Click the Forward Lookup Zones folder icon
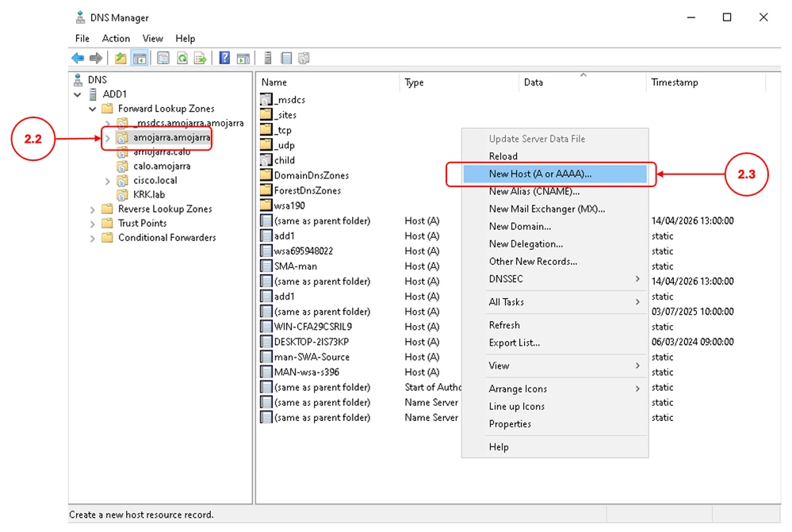The image size is (792, 532). [x=107, y=108]
